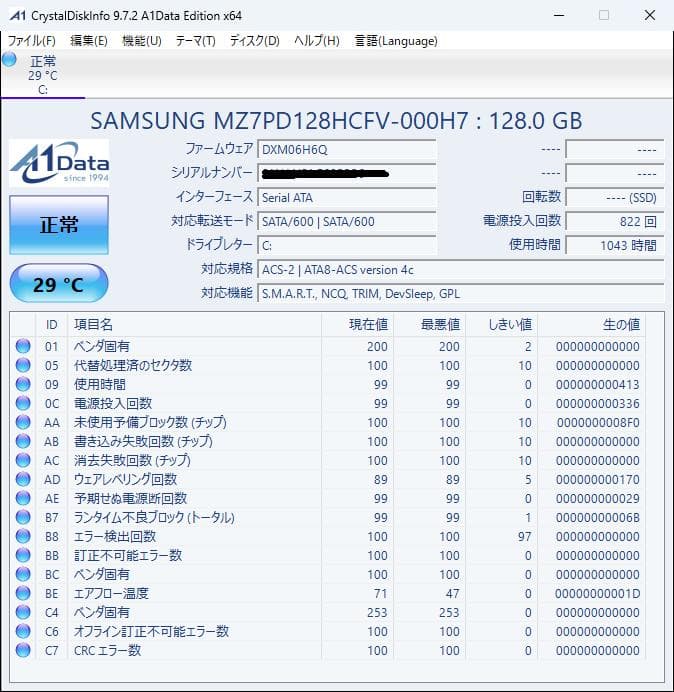Click the status orb for ID AC row
674x692 pixels.
click(23, 460)
